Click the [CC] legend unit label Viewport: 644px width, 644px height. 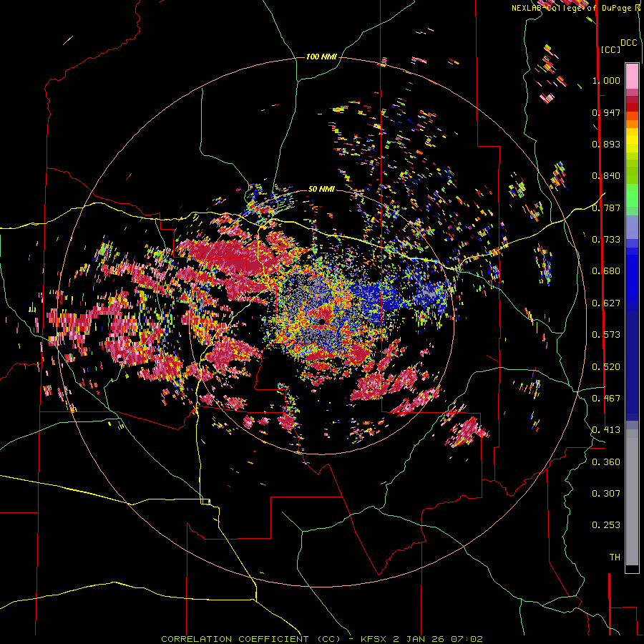pyautogui.click(x=610, y=49)
